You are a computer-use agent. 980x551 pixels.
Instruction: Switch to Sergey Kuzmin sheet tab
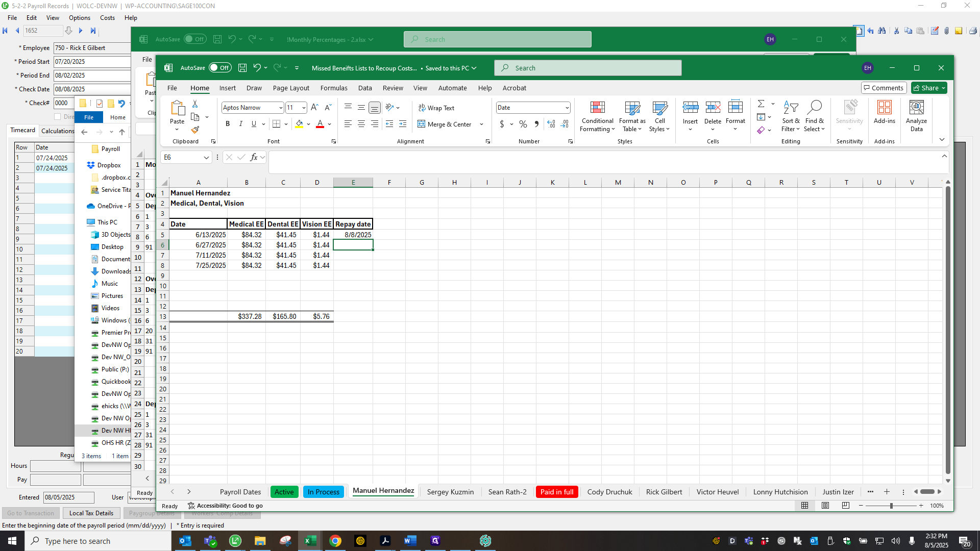coord(450,492)
